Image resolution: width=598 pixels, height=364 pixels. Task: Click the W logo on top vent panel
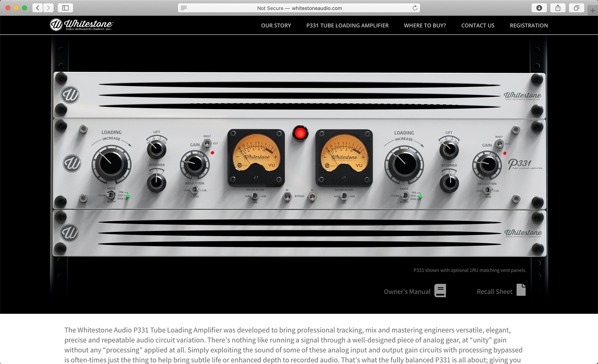[70, 95]
